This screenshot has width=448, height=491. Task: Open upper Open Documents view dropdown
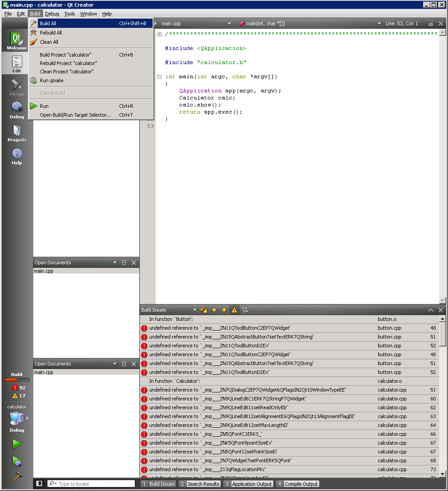click(x=115, y=263)
